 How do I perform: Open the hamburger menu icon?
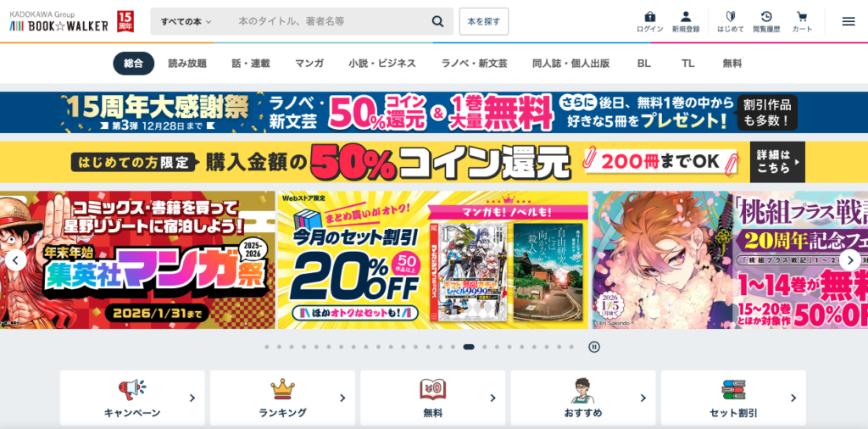click(x=848, y=21)
